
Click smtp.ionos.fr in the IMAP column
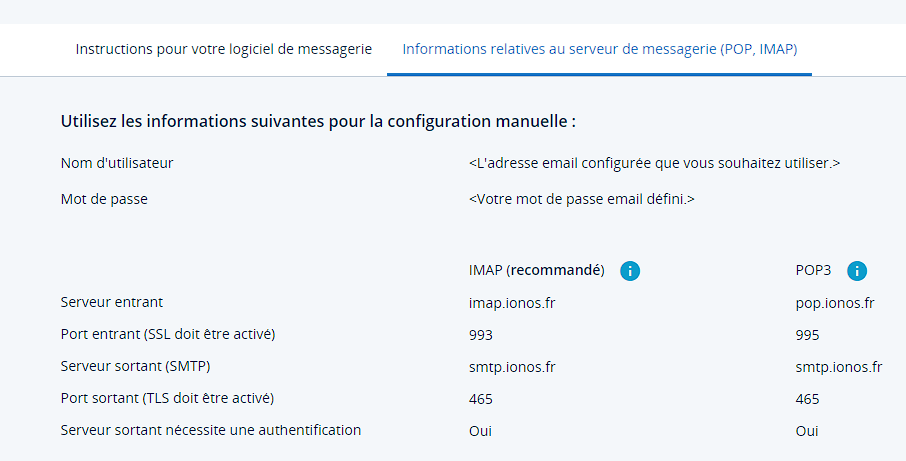512,367
